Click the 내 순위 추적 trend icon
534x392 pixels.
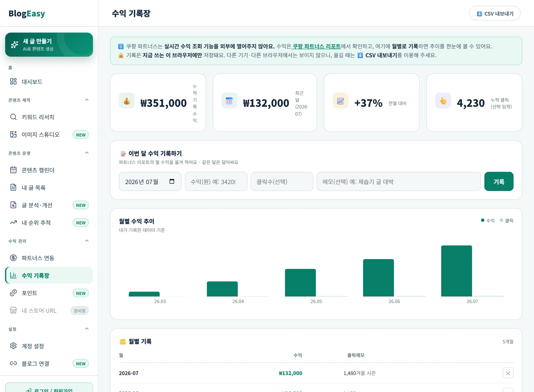(13, 222)
